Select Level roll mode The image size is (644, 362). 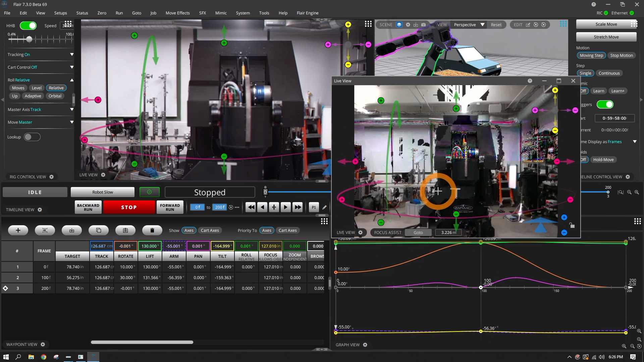pos(37,88)
